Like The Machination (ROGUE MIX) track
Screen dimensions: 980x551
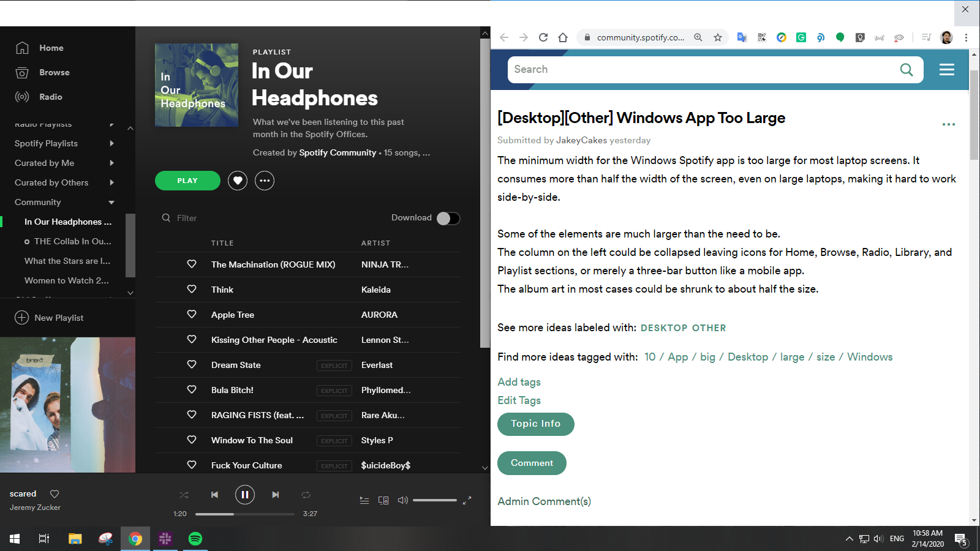[192, 264]
